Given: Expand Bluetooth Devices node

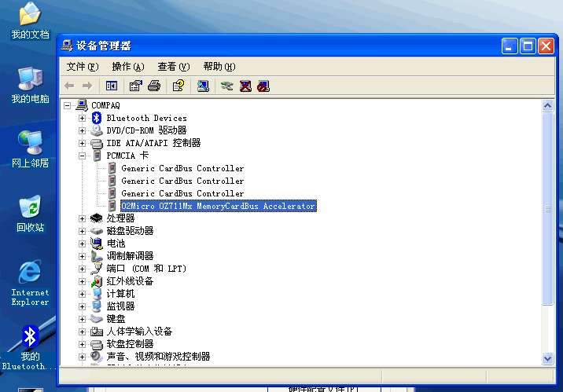Looking at the screenshot, I should point(83,118).
